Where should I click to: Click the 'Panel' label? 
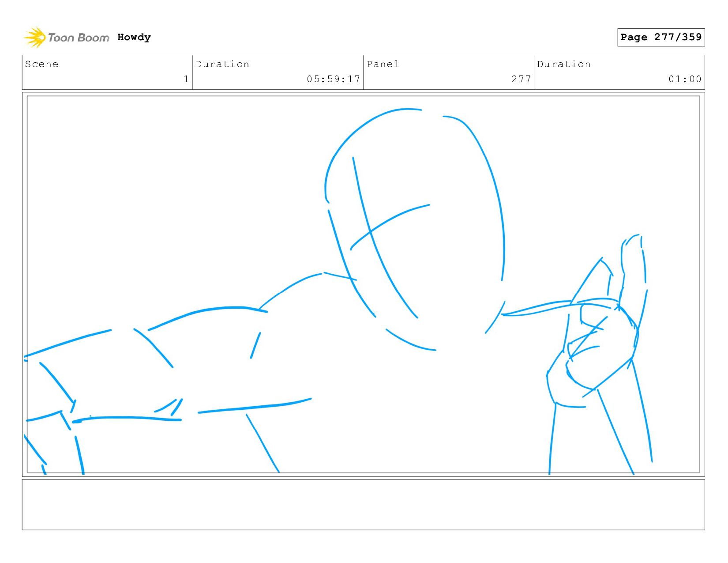tap(383, 64)
